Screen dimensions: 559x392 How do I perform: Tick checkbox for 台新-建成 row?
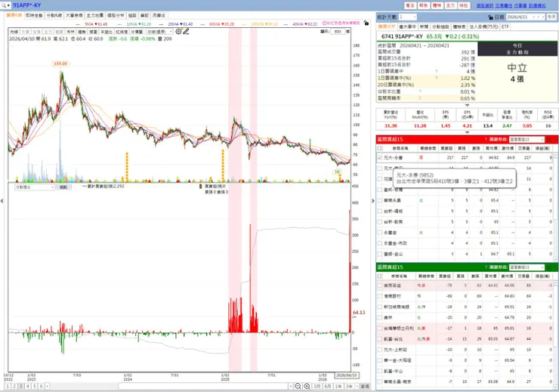click(x=380, y=211)
